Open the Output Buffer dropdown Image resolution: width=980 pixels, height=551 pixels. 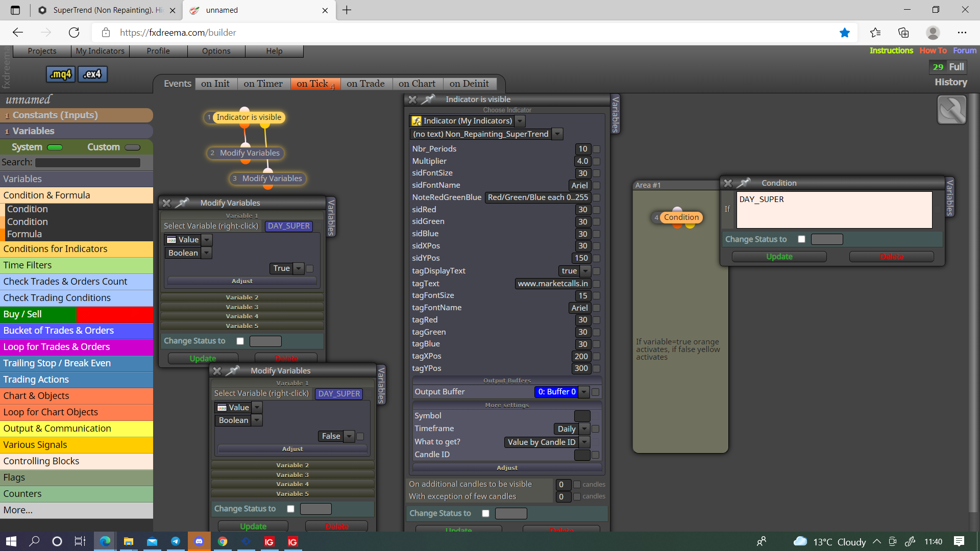(583, 392)
